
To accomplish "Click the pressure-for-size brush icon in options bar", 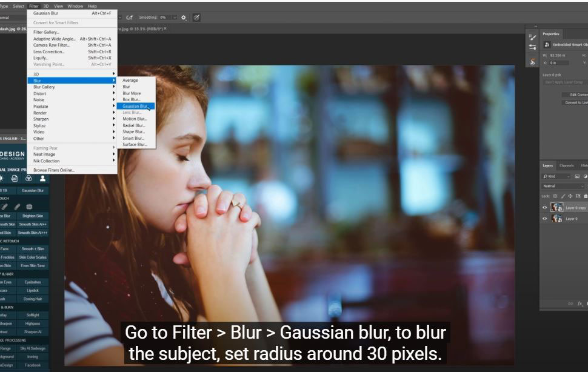I will 196,18.
